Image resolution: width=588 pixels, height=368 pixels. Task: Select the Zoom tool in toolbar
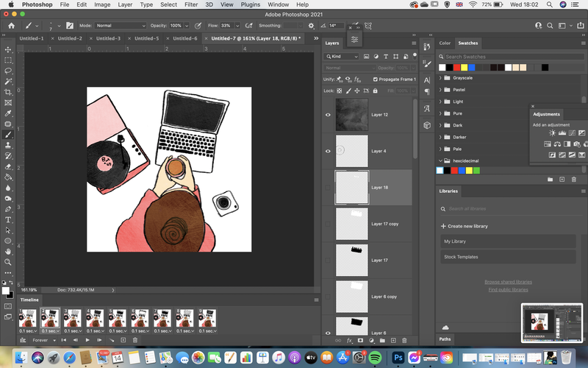tap(8, 262)
